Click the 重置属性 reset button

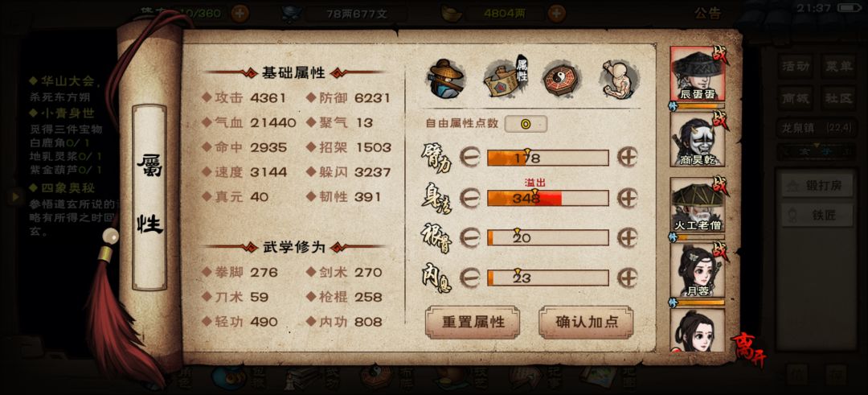click(x=473, y=322)
